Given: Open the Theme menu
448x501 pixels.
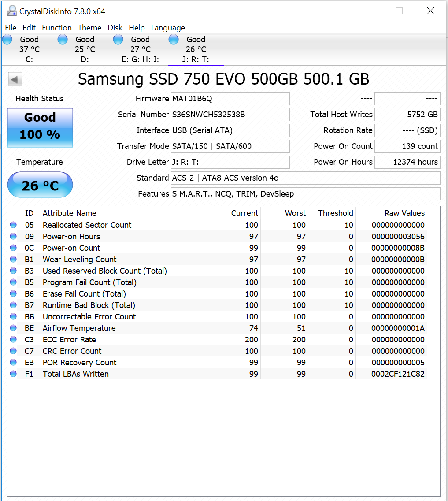Looking at the screenshot, I should pos(90,28).
